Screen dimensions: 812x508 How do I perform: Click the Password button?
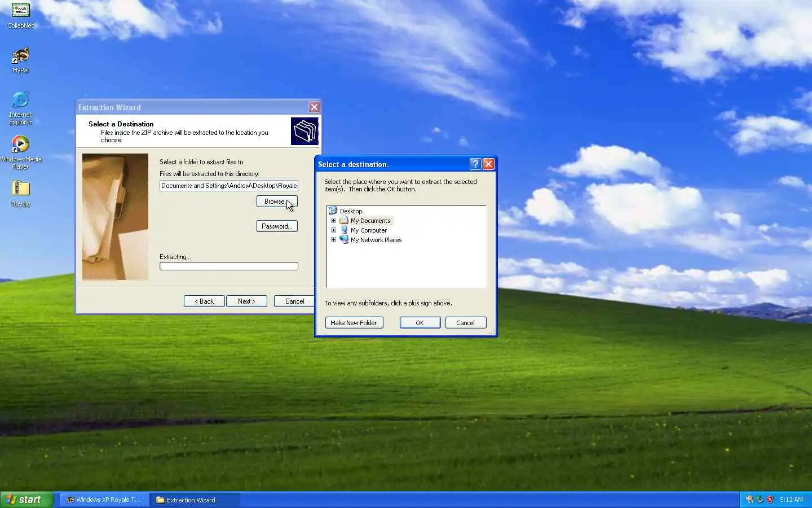point(277,226)
